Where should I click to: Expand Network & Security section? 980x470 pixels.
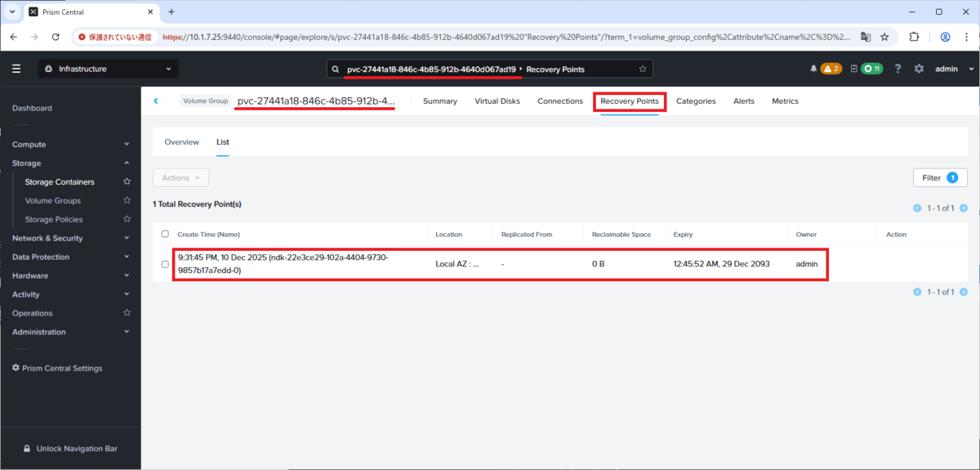point(70,238)
